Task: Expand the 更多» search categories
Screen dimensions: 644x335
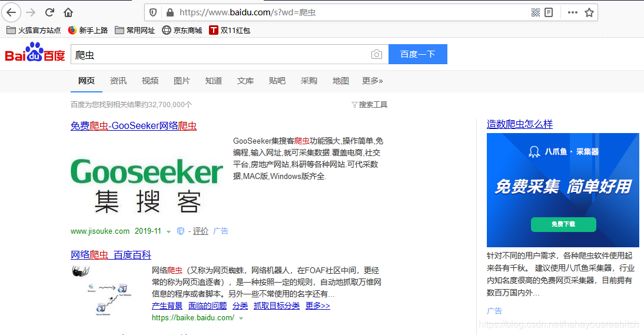Action: click(372, 81)
